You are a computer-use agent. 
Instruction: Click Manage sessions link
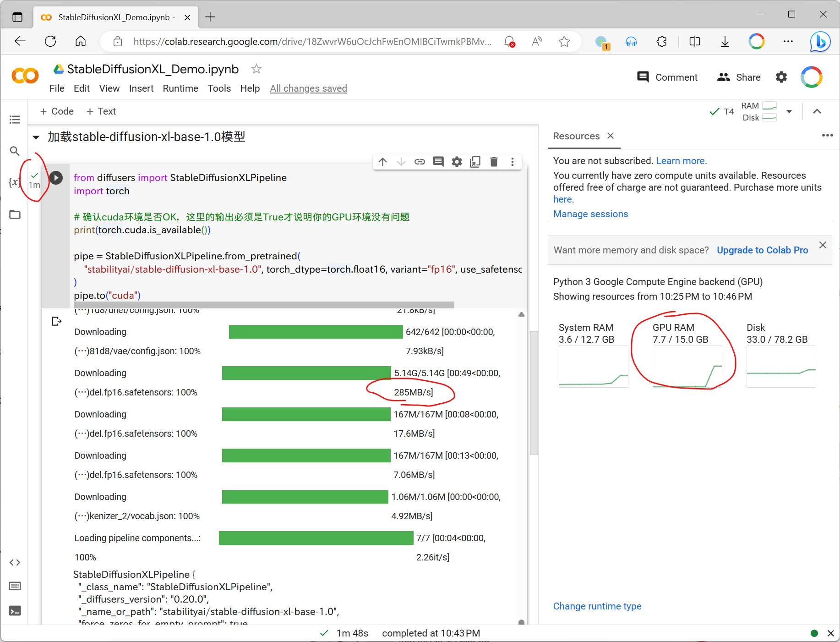pos(590,214)
